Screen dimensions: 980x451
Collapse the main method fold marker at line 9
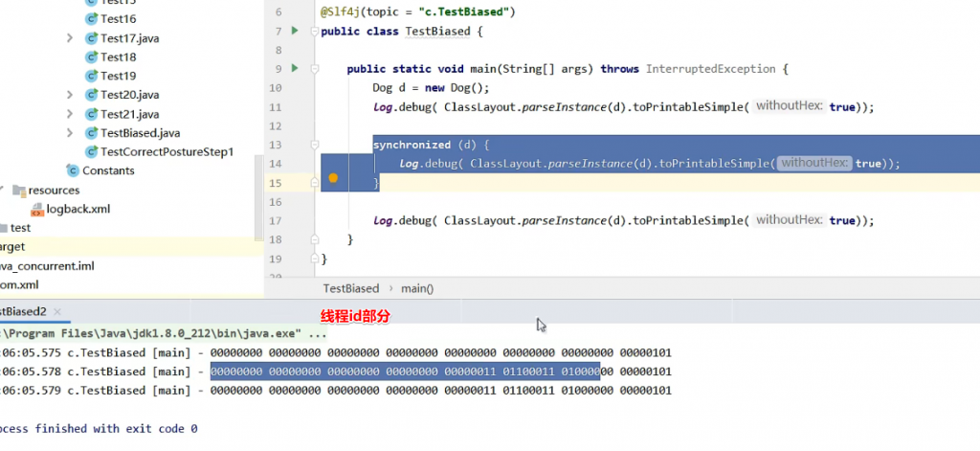point(314,69)
